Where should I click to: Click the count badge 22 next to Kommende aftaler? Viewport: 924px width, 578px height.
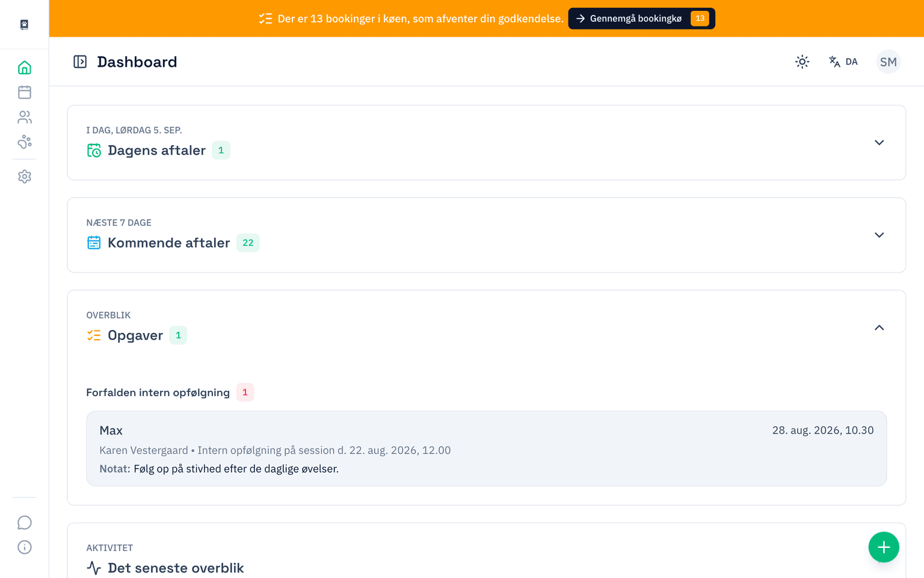[248, 243]
